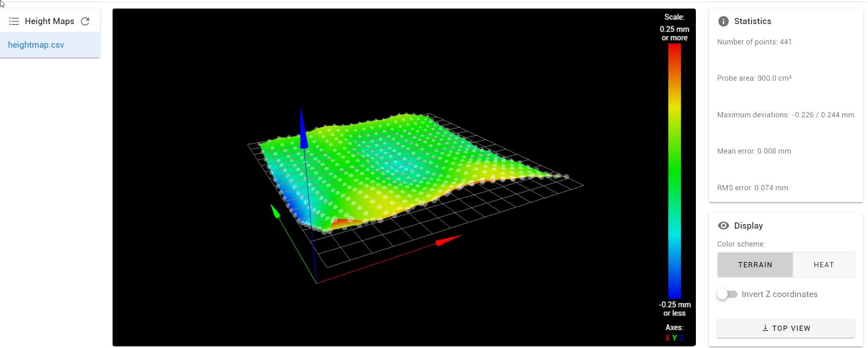Click the Height Maps list icon

click(x=14, y=21)
